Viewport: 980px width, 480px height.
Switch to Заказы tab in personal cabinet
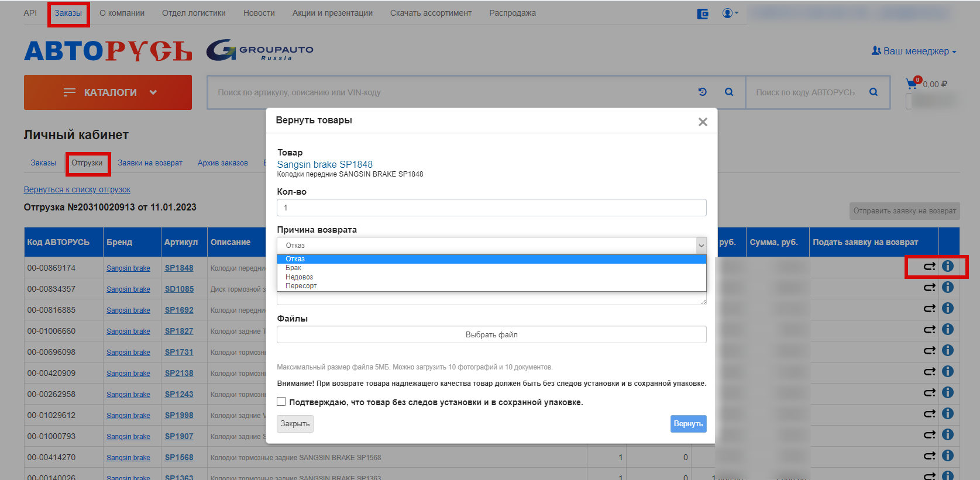click(x=43, y=163)
